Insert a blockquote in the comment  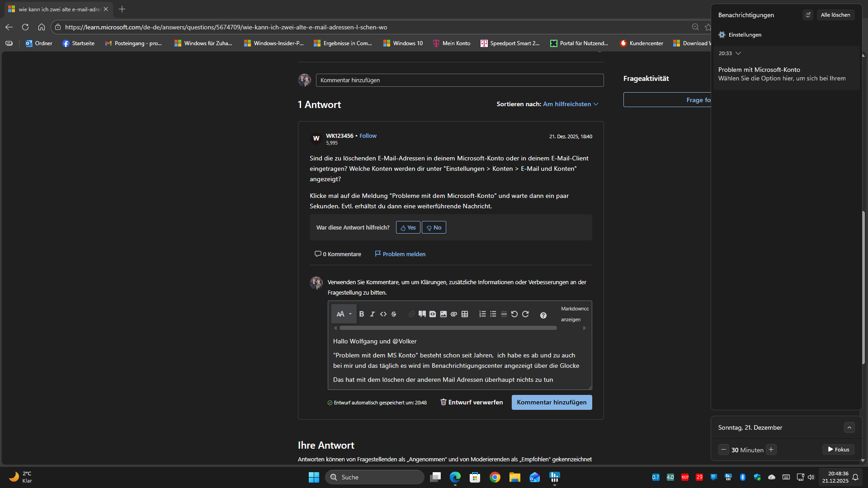422,314
